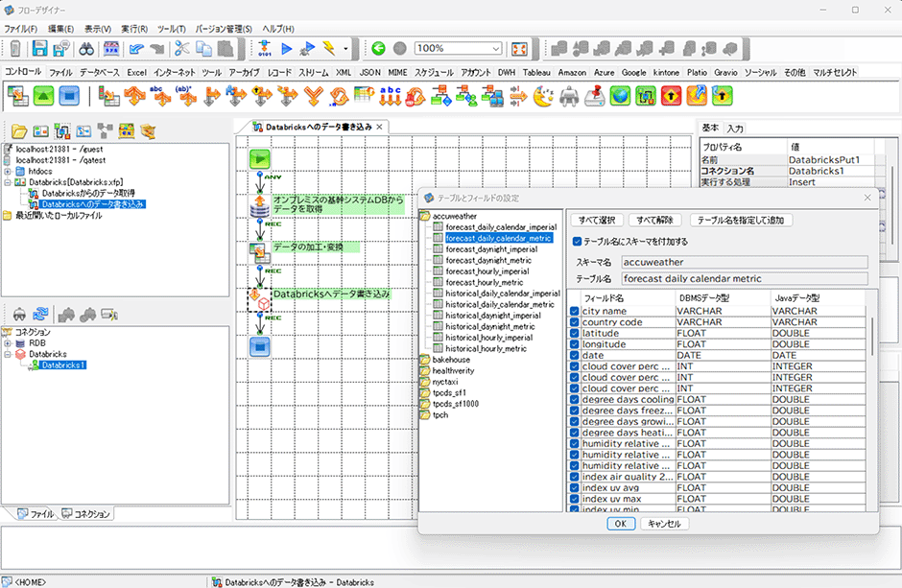Toggle the 'latitude' field checkbox
The width and height of the screenshot is (902, 588).
[575, 333]
